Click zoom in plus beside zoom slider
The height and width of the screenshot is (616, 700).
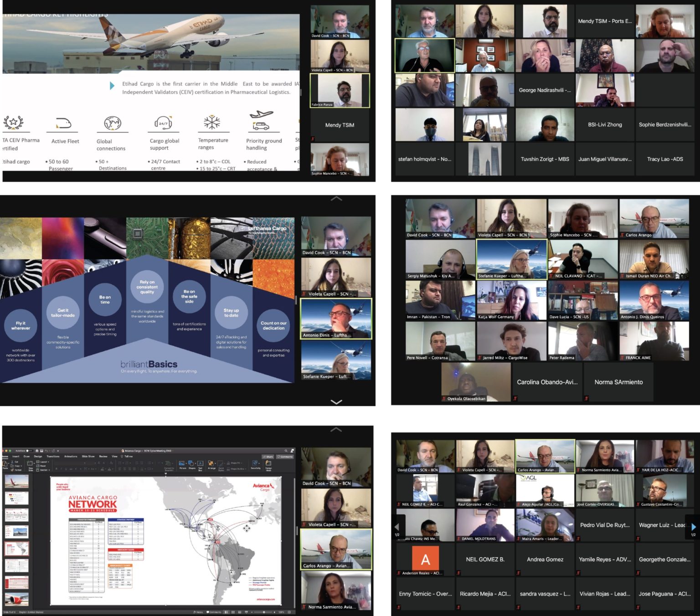274,612
